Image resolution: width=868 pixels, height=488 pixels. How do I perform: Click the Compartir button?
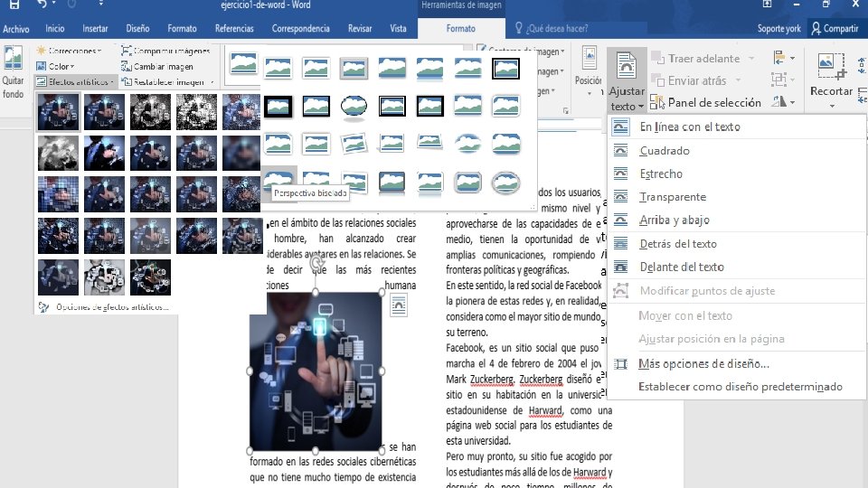[835, 28]
